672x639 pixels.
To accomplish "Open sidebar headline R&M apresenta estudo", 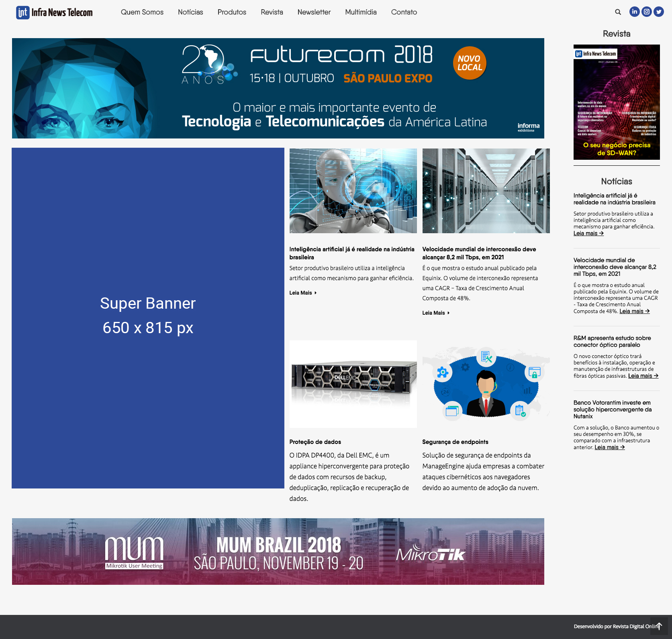I will (x=612, y=342).
